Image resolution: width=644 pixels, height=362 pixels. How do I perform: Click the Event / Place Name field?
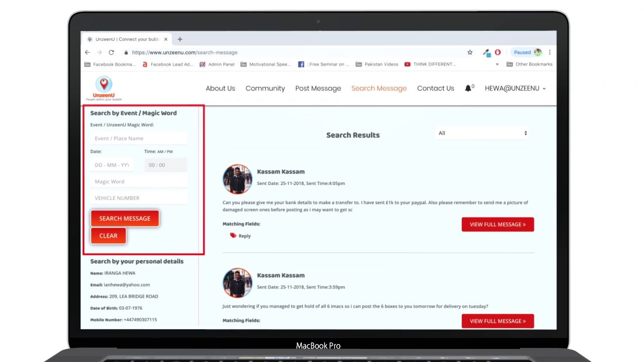pos(139,138)
